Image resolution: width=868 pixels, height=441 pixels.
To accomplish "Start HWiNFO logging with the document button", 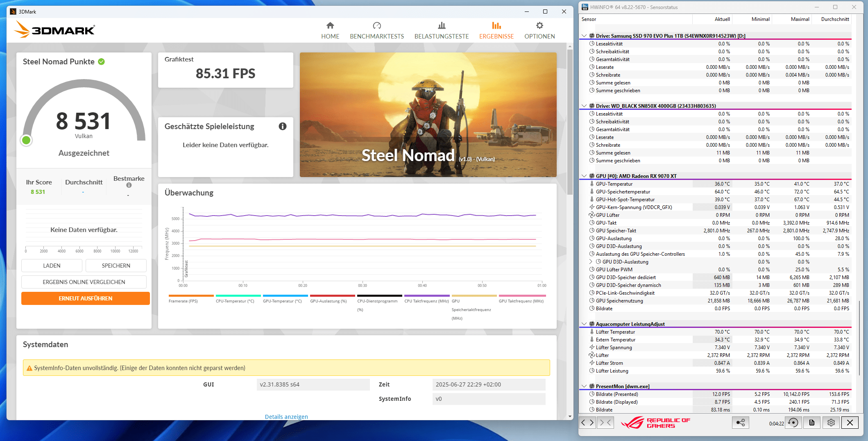I will 812,423.
